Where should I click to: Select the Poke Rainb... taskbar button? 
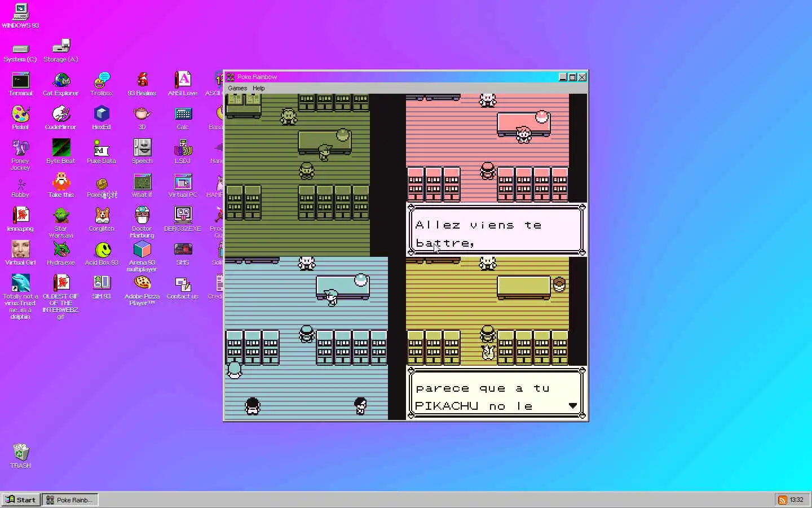(x=70, y=500)
